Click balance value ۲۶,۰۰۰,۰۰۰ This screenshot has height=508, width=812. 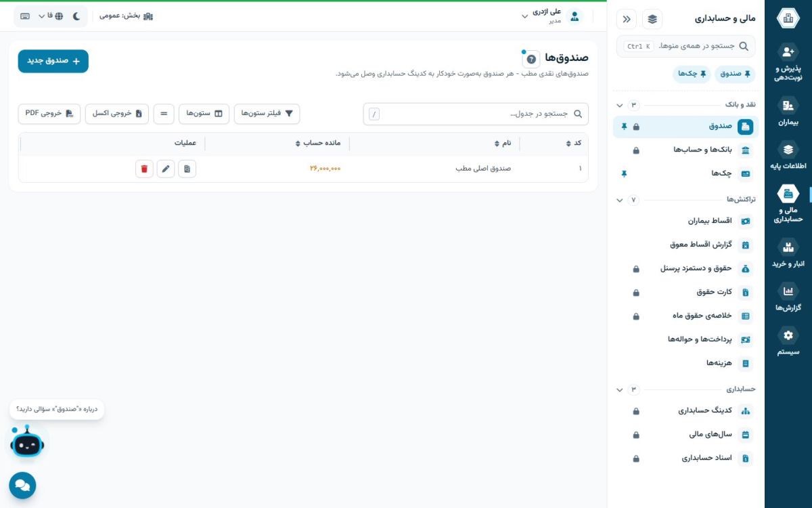click(x=325, y=169)
